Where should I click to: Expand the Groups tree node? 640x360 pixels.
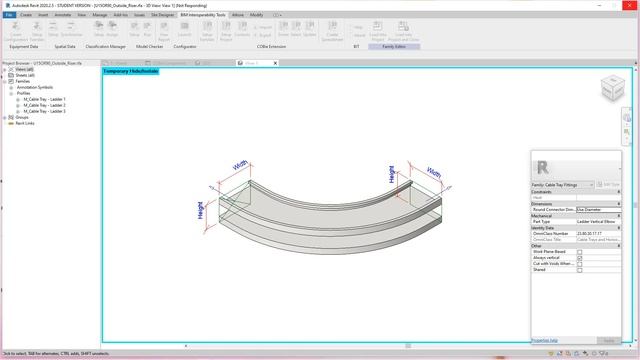[5, 117]
